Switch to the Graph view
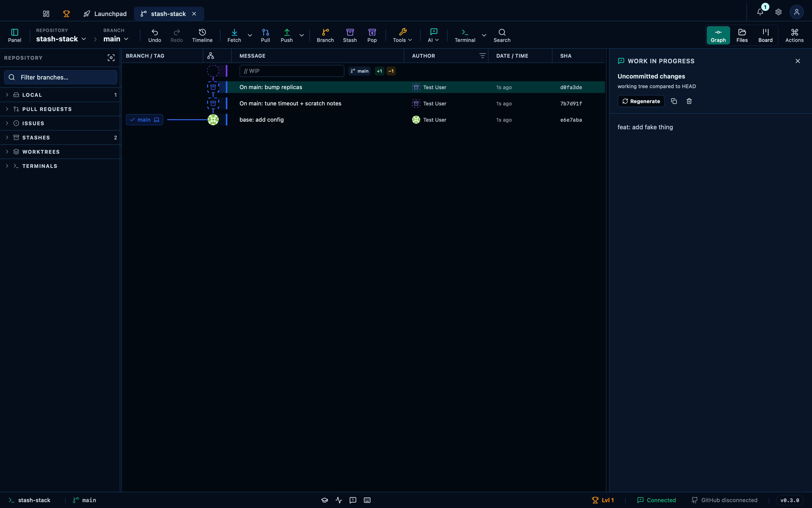 (x=718, y=35)
